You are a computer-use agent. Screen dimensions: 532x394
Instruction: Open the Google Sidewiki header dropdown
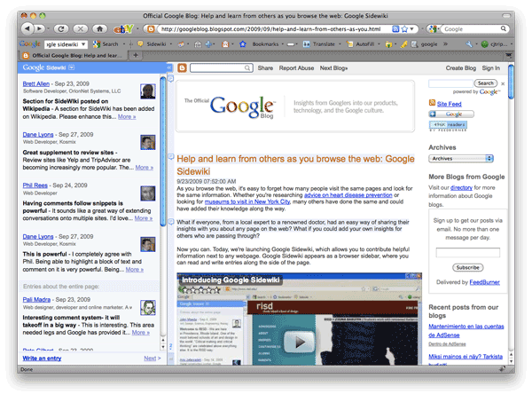(x=72, y=67)
